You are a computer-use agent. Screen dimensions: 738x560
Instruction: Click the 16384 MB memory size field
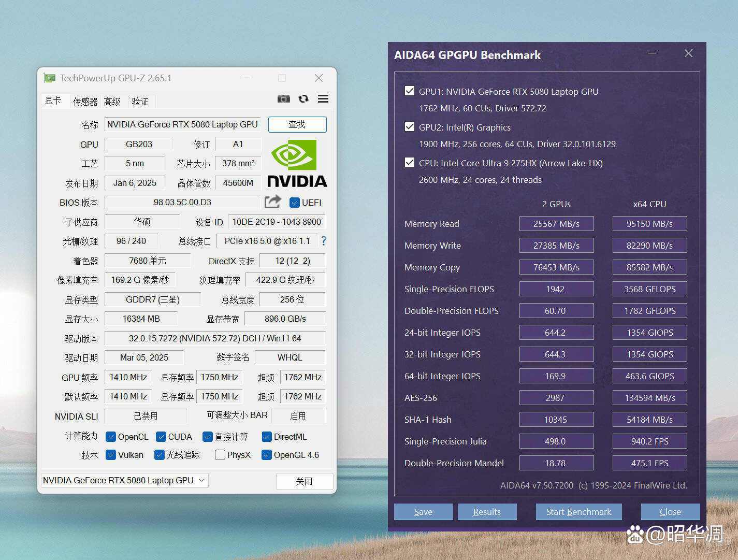pos(141,319)
